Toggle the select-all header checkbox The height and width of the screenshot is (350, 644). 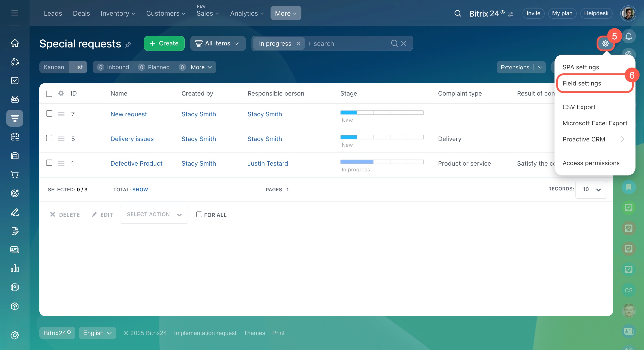point(49,94)
